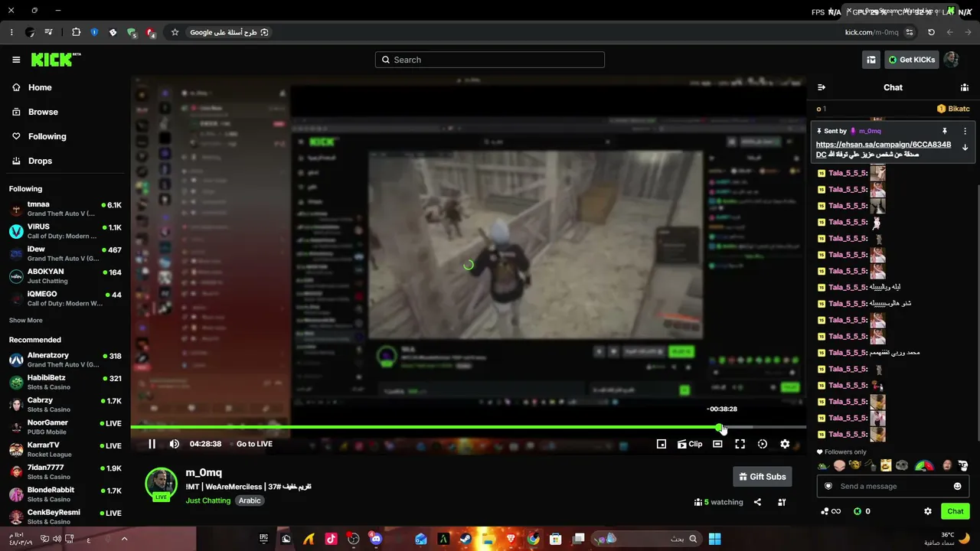Screen dimensions: 980x551
Task: Open the Drops page
Action: [x=32, y=161]
